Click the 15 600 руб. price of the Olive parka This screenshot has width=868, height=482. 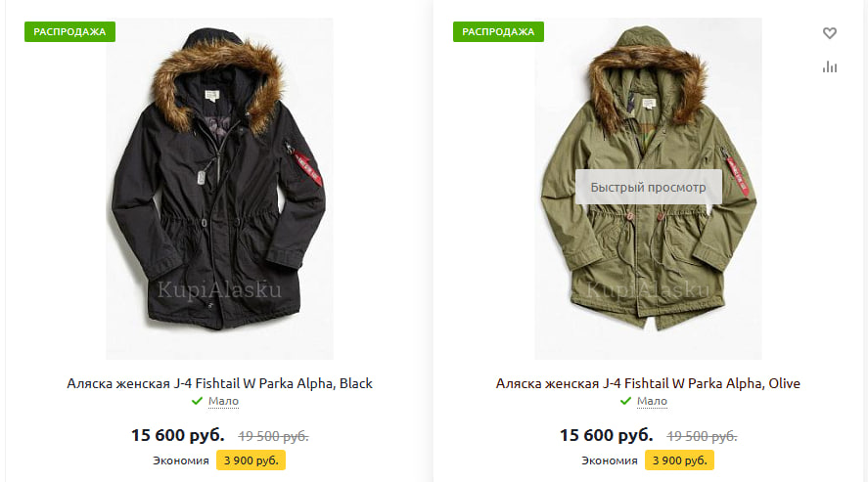(607, 435)
